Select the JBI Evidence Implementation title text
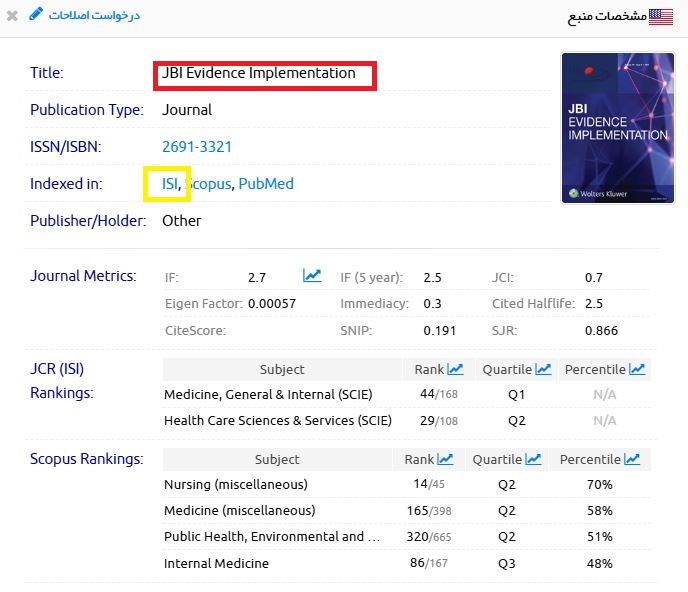 (259, 73)
